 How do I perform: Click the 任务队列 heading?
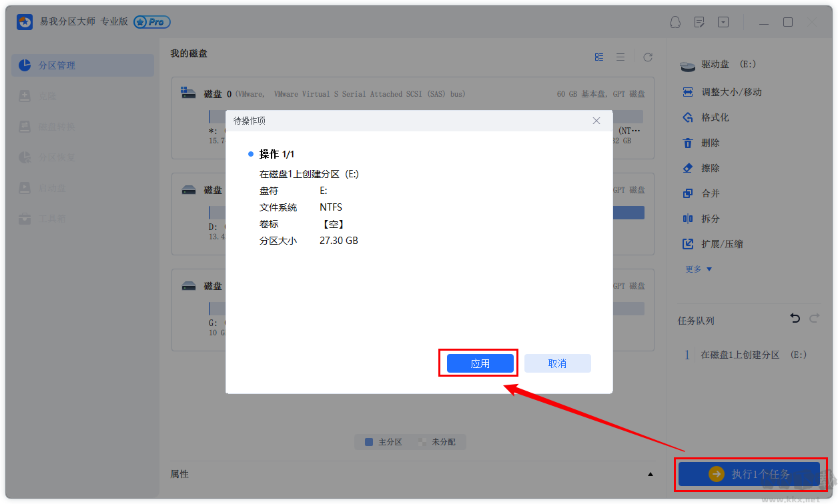(696, 321)
